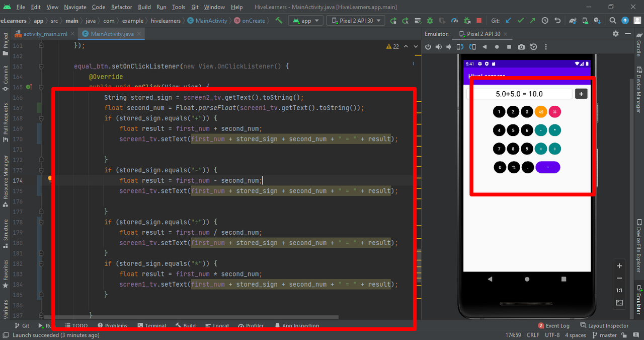This screenshot has width=644, height=340.
Task: Open Git Show History clock icon
Action: [545, 21]
